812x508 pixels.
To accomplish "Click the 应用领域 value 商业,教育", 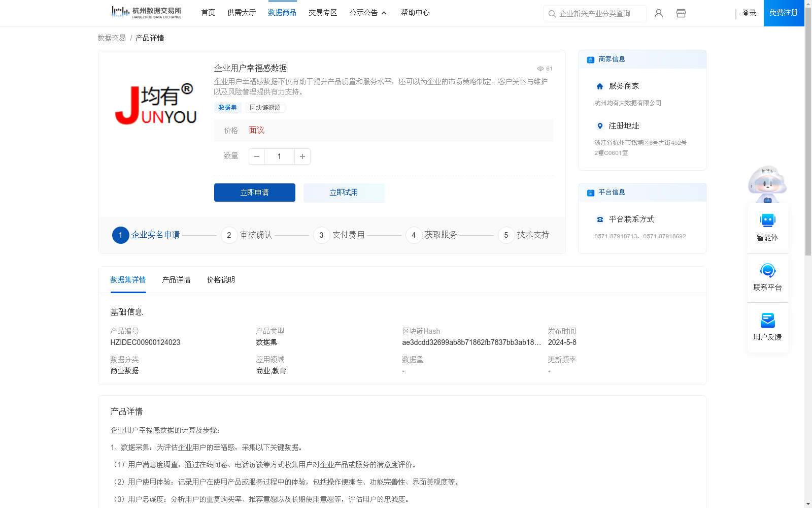I will tap(271, 371).
